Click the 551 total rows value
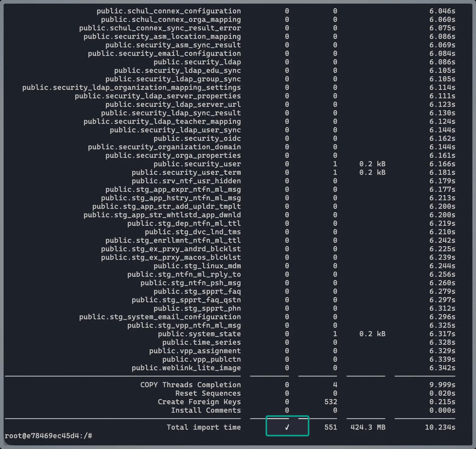 click(330, 427)
